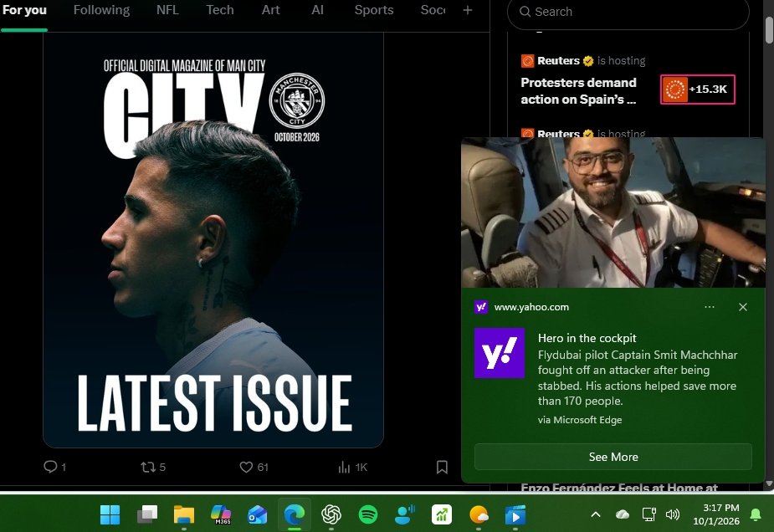Open ChatGPT app from taskbar
The width and height of the screenshot is (774, 532).
pyautogui.click(x=331, y=514)
